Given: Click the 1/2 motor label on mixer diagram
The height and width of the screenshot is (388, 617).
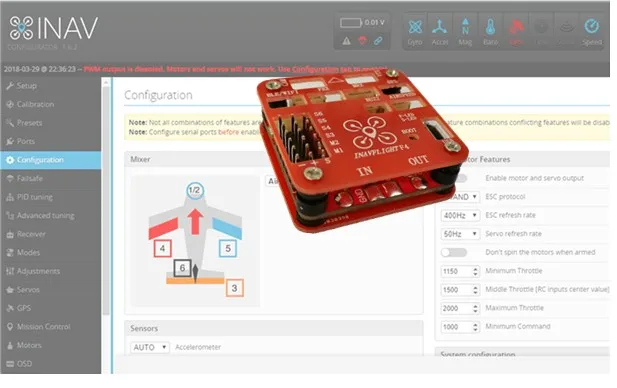Looking at the screenshot, I should point(195,190).
